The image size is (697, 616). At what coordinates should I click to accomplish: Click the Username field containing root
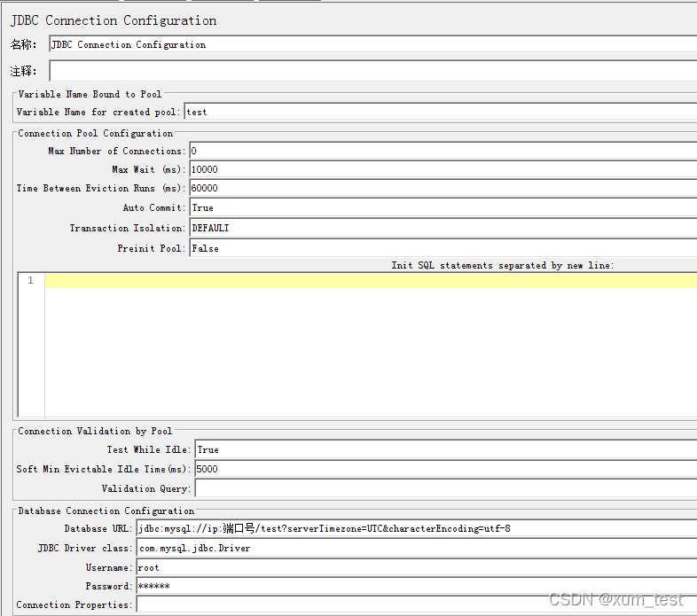pyautogui.click(x=417, y=567)
